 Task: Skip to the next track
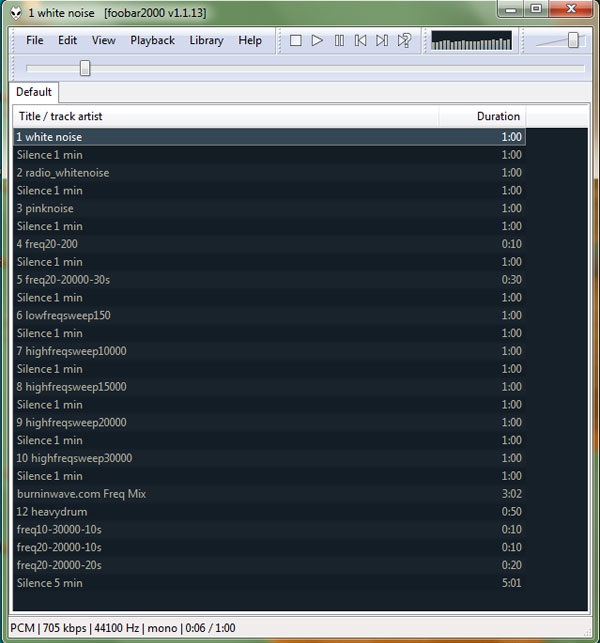(x=382, y=41)
